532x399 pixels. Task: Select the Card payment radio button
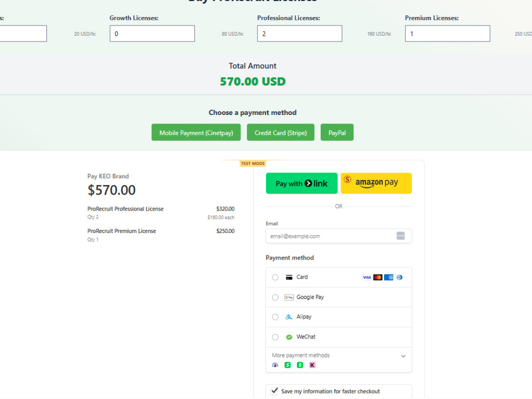pos(275,277)
